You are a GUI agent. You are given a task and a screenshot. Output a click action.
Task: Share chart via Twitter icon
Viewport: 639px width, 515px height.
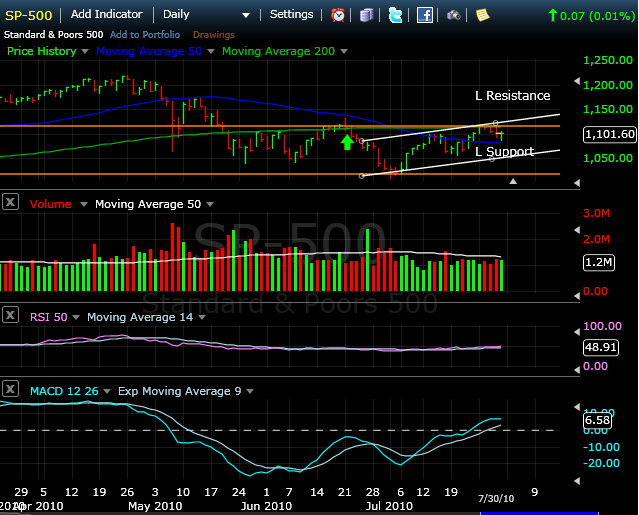395,15
